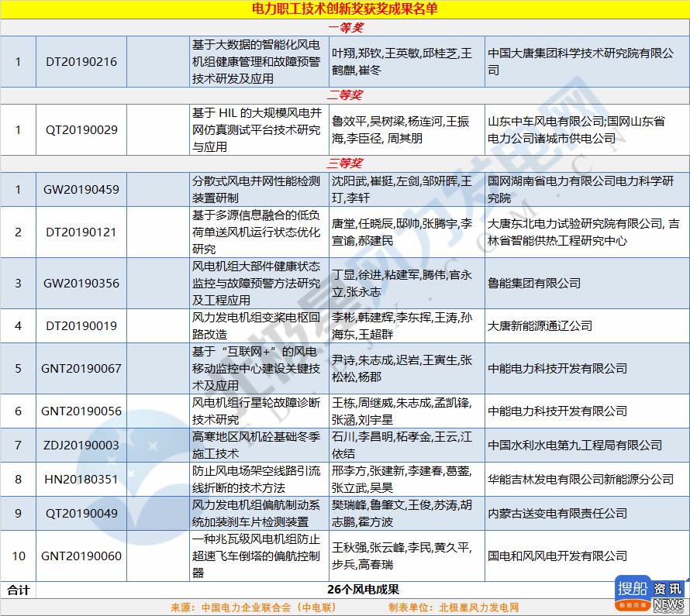Click organization 国电和风风电开发有限公司
The width and height of the screenshot is (690, 616).
click(557, 556)
